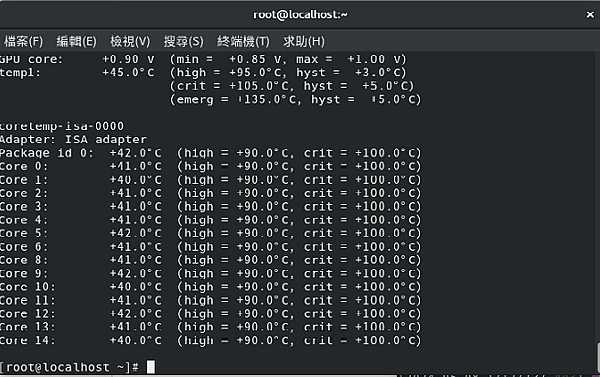Click the coretemp-isa-0000 heading line

click(62, 126)
